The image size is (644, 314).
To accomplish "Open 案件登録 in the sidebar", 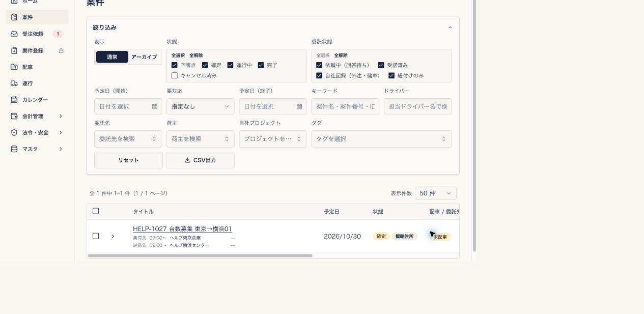I will [x=37, y=51].
